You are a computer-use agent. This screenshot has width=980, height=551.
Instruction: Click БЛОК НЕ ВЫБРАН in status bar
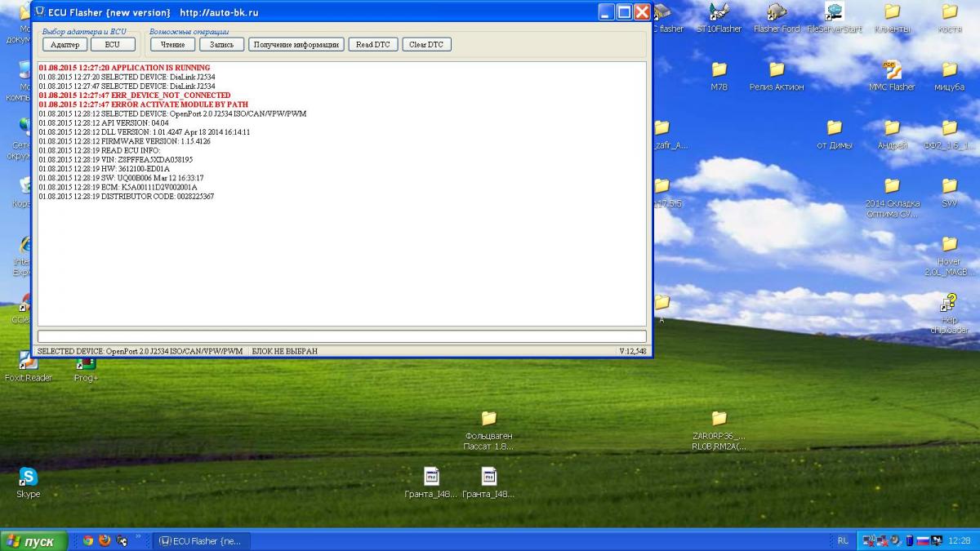click(284, 351)
